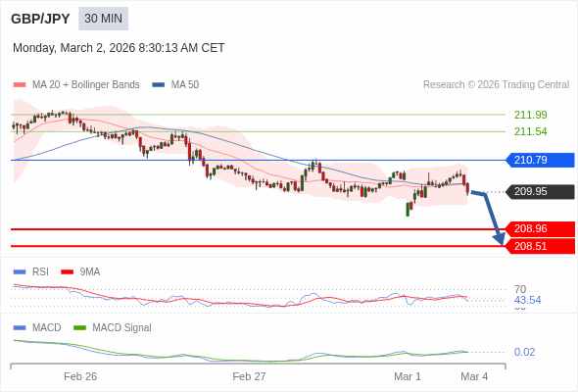Click the blue 210.79 pivot price tag
Image resolution: width=578 pixels, height=392 pixels.
coord(540,160)
